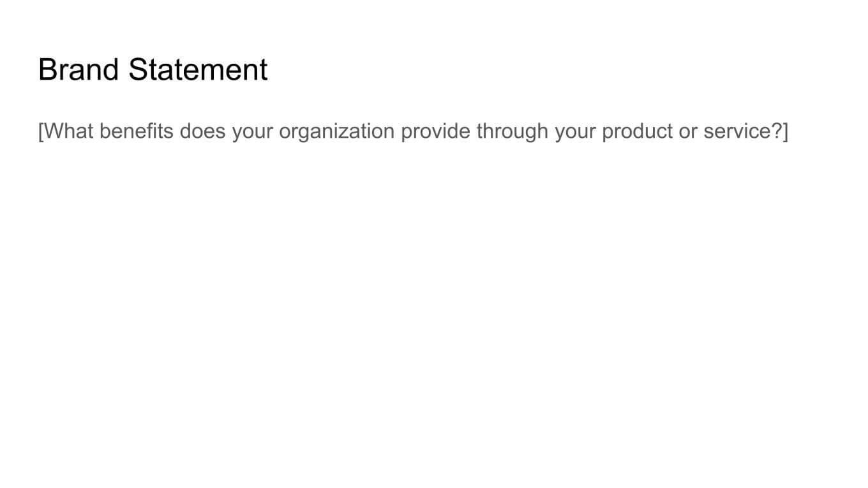Screen dimensions: 868x488
Task: Click the word "product" in the placeholder
Action: pos(628,131)
